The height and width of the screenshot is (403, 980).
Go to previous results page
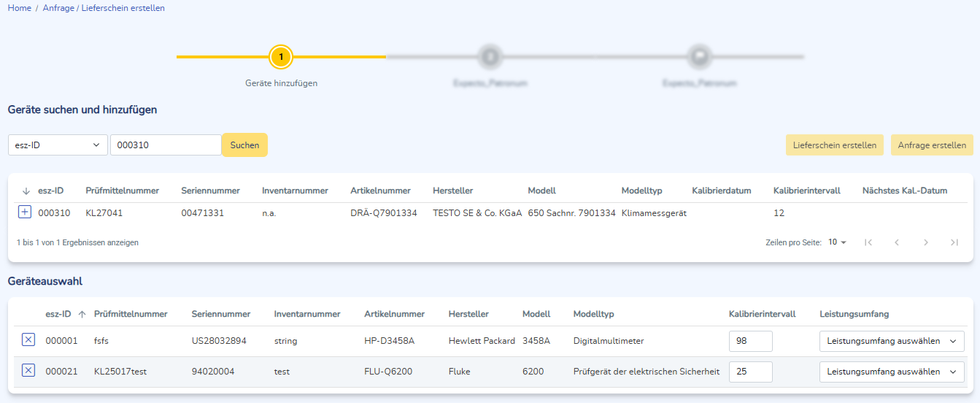tap(897, 242)
